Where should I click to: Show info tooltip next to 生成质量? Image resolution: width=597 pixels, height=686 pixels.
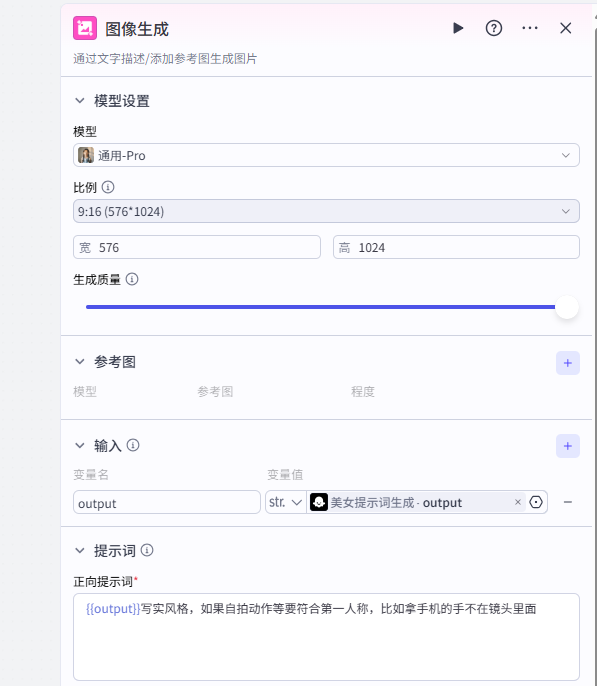pos(132,279)
